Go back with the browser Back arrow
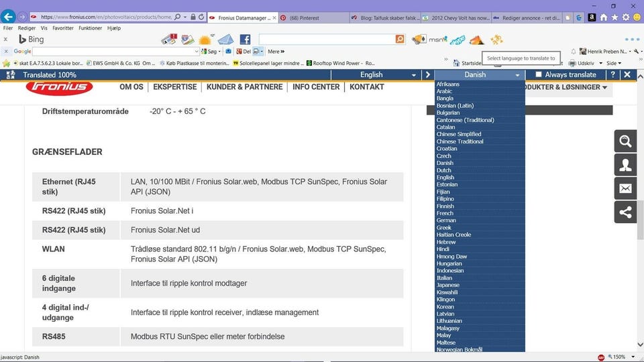Screen dimensions: 644x362 (x=8, y=17)
